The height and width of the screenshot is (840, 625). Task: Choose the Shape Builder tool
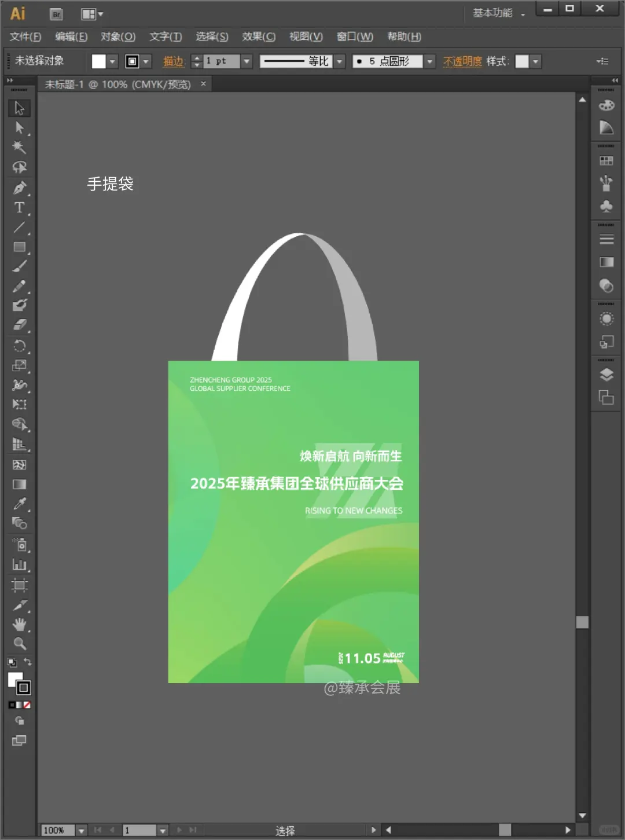pos(19,424)
